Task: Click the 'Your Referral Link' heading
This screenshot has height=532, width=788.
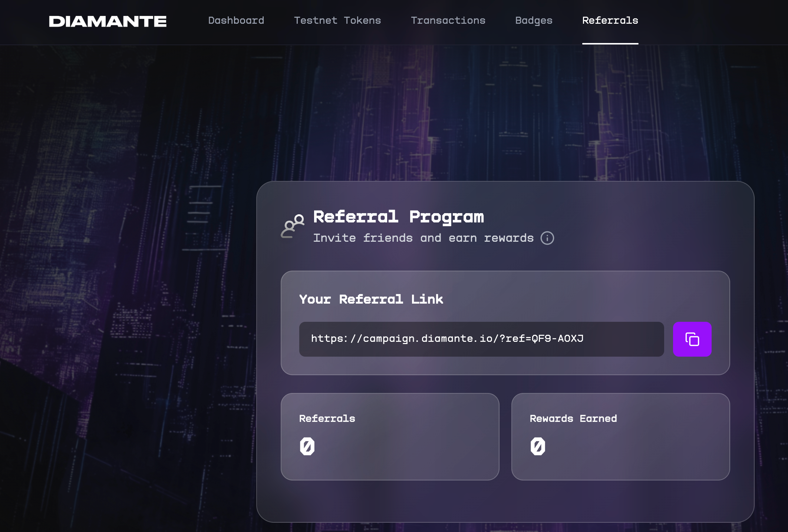Action: click(371, 299)
